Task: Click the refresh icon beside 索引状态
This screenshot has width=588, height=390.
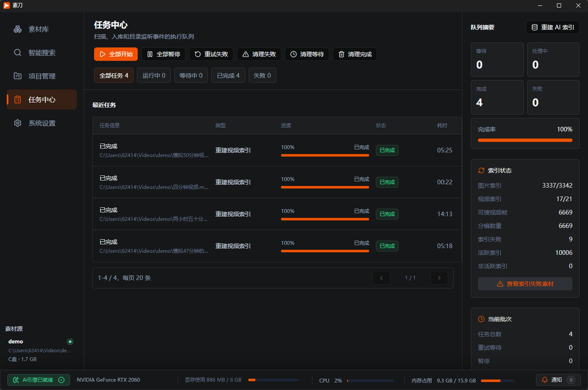Action: click(481, 170)
